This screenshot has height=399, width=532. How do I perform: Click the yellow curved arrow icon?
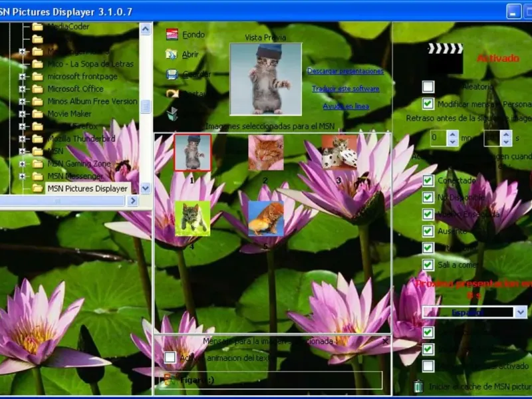pyautogui.click(x=172, y=93)
